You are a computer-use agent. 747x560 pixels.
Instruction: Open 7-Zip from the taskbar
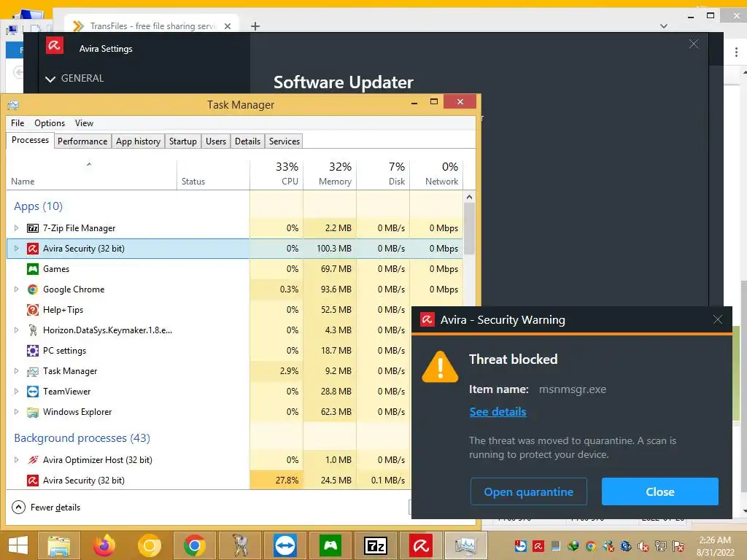[376, 545]
